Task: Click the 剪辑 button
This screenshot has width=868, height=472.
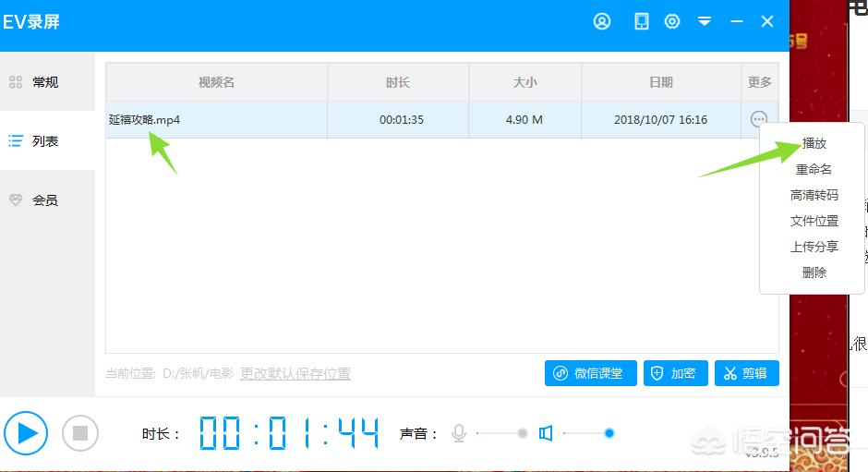Action: [x=747, y=373]
